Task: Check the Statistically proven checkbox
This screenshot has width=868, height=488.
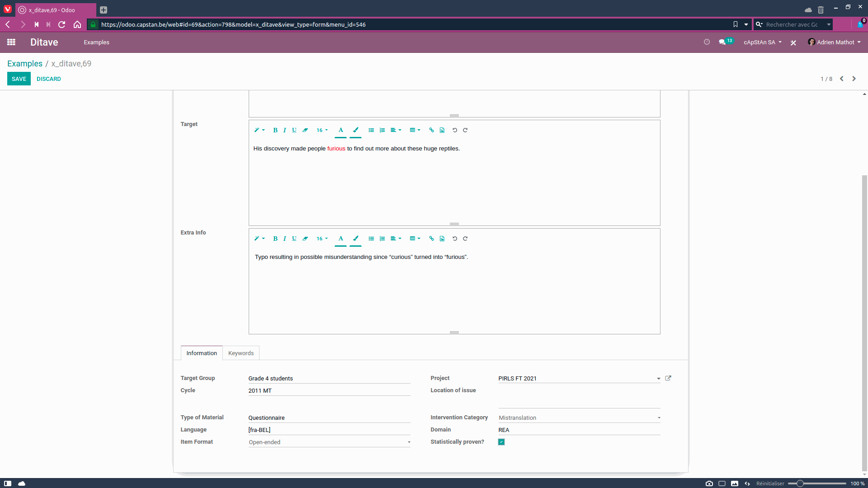Action: tap(501, 442)
